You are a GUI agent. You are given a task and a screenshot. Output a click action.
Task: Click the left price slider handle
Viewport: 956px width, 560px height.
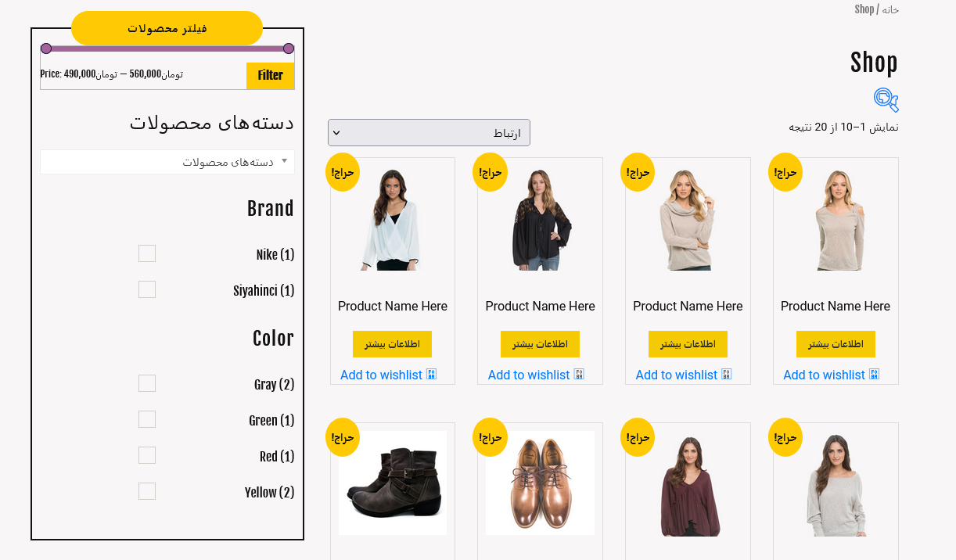point(46,48)
